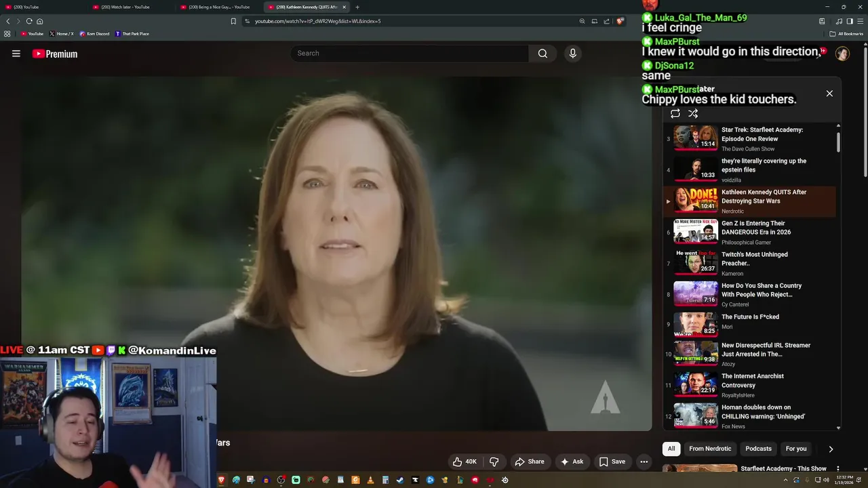Like the video with thumbs up
This screenshot has width=868, height=488.
click(465, 462)
